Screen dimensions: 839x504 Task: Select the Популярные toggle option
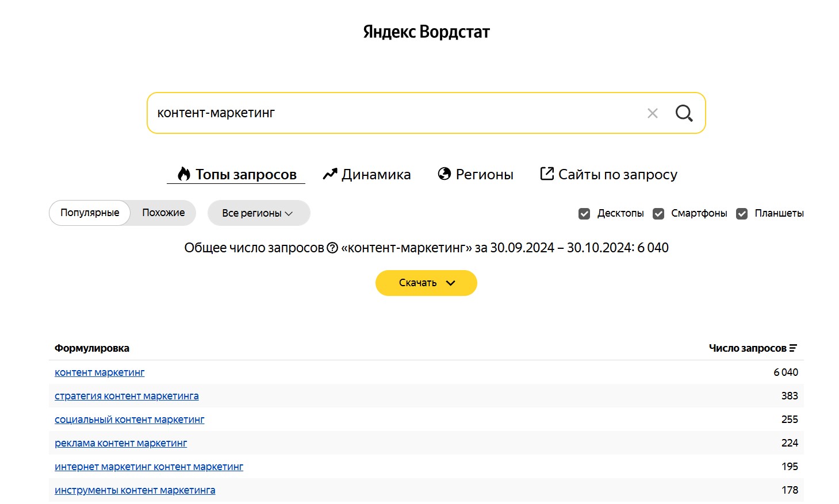90,213
